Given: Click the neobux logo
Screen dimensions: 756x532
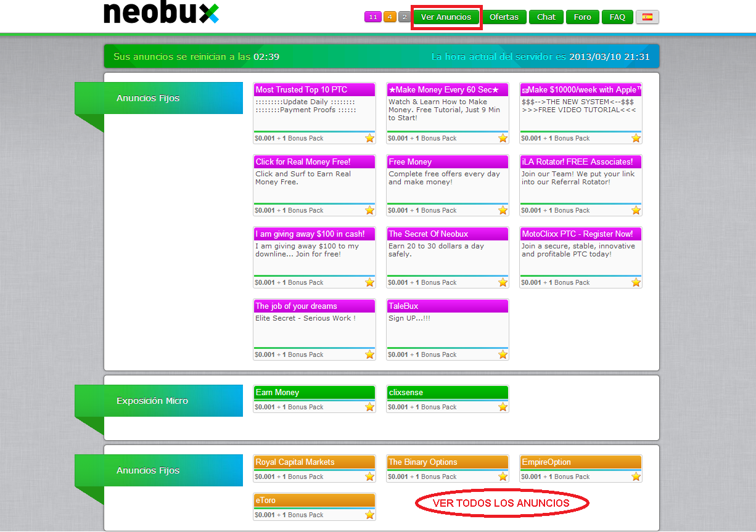Looking at the screenshot, I should tap(162, 13).
